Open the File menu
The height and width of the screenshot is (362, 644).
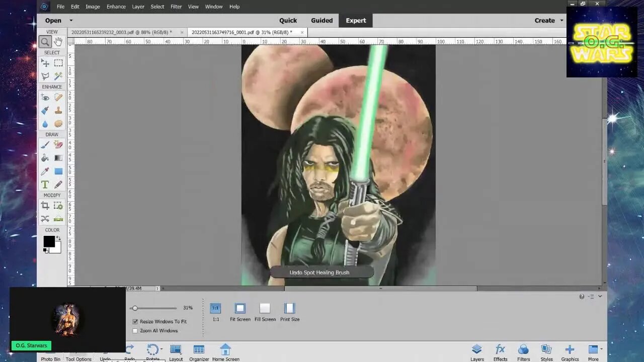(60, 7)
